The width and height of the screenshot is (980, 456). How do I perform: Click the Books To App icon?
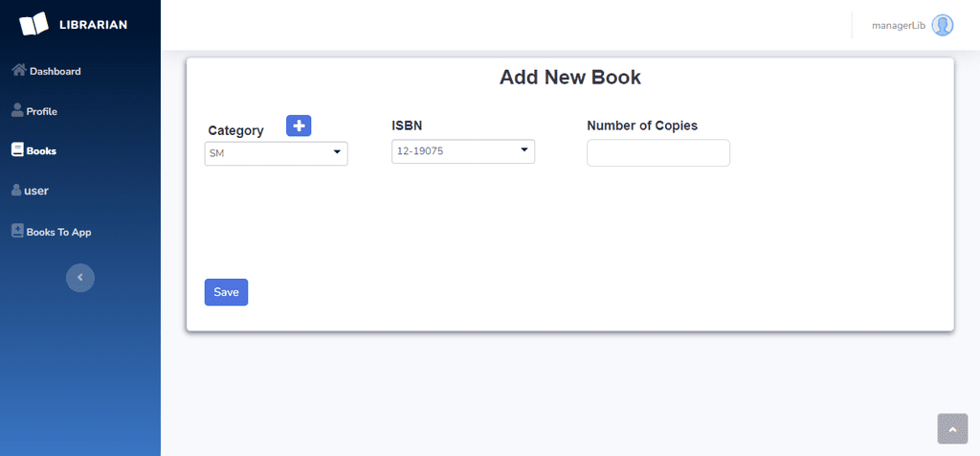coord(17,231)
